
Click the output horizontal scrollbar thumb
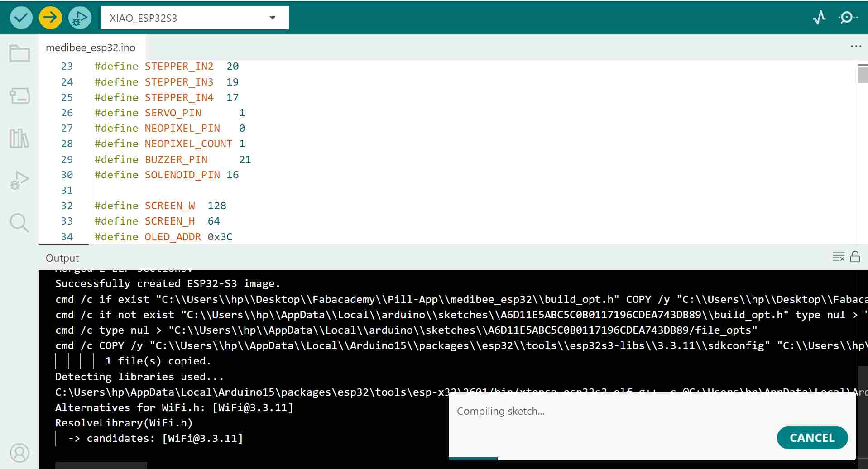[x=101, y=465]
